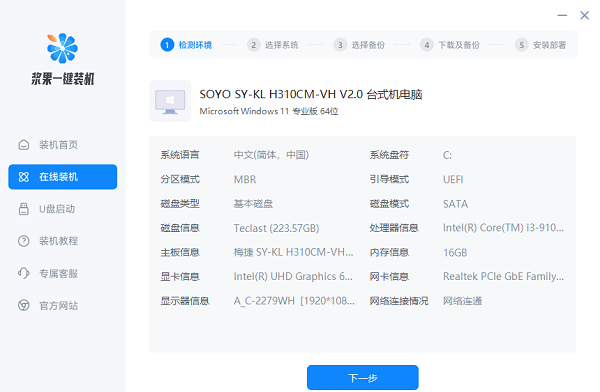Click the 网卡信息 label
Image resolution: width=600 pixels, height=392 pixels.
(389, 276)
